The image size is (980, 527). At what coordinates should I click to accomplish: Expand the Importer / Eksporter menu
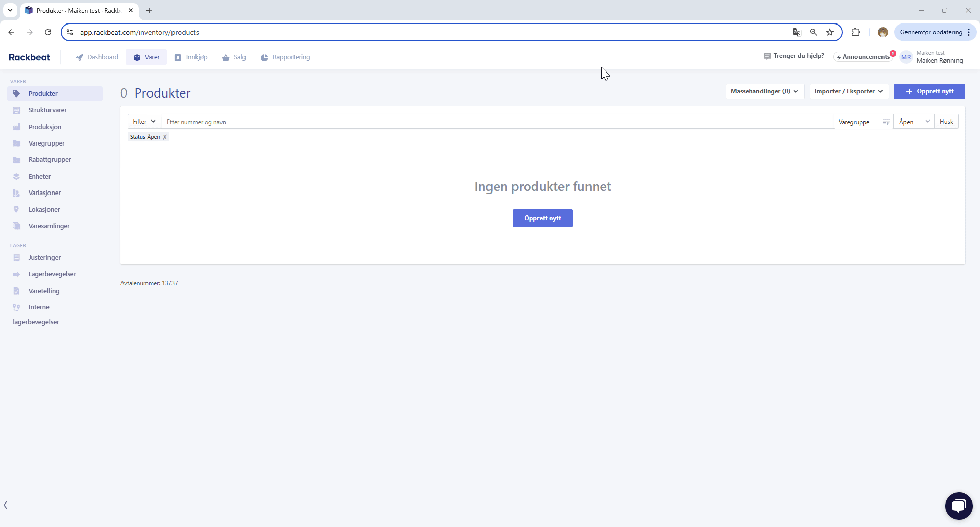tap(849, 91)
